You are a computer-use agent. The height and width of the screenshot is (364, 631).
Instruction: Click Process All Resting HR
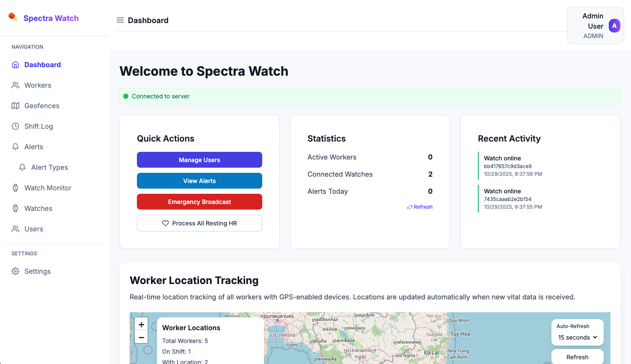199,223
